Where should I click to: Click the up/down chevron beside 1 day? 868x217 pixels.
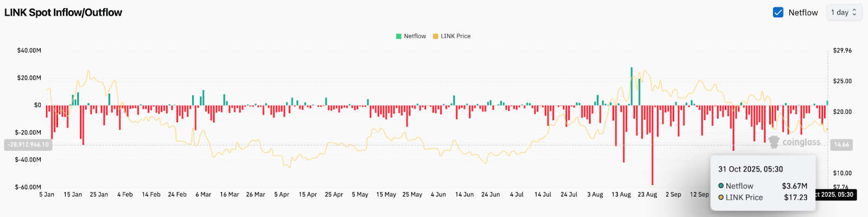pyautogui.click(x=854, y=12)
